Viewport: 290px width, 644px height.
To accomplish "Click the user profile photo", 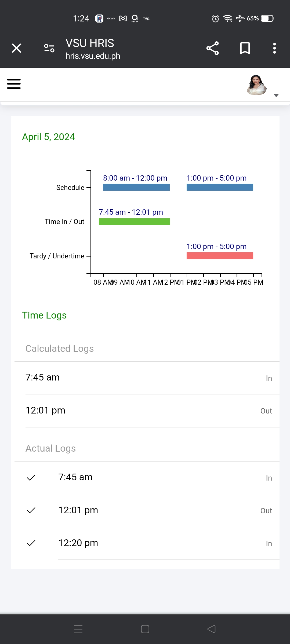I will pos(256,85).
